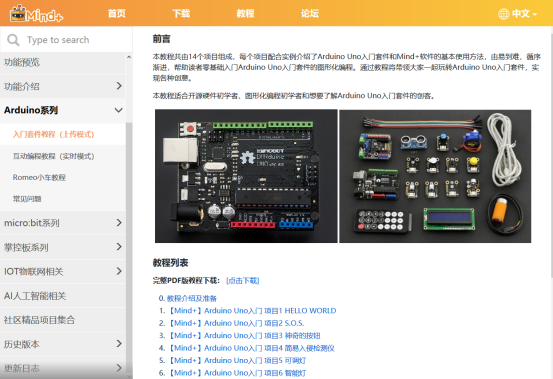Click the Arduino kit components photo
Image resolution: width=553 pixels, height=379 pixels.
point(435,176)
